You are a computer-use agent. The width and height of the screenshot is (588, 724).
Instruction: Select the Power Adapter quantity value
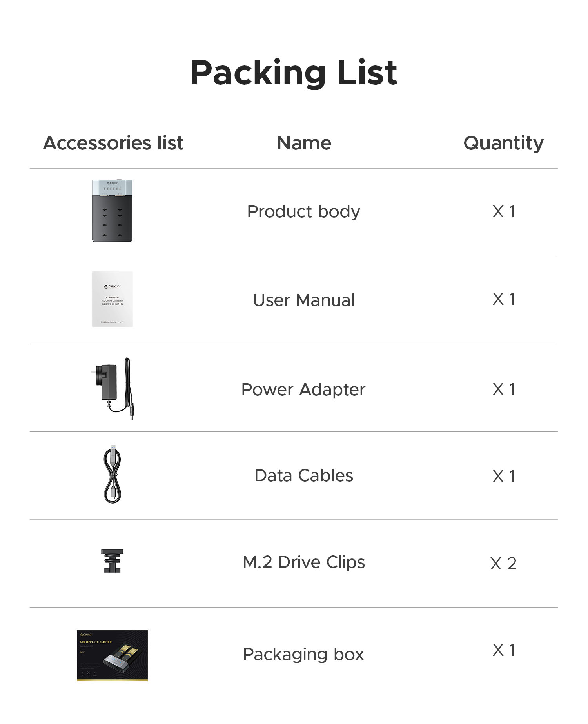click(x=504, y=389)
